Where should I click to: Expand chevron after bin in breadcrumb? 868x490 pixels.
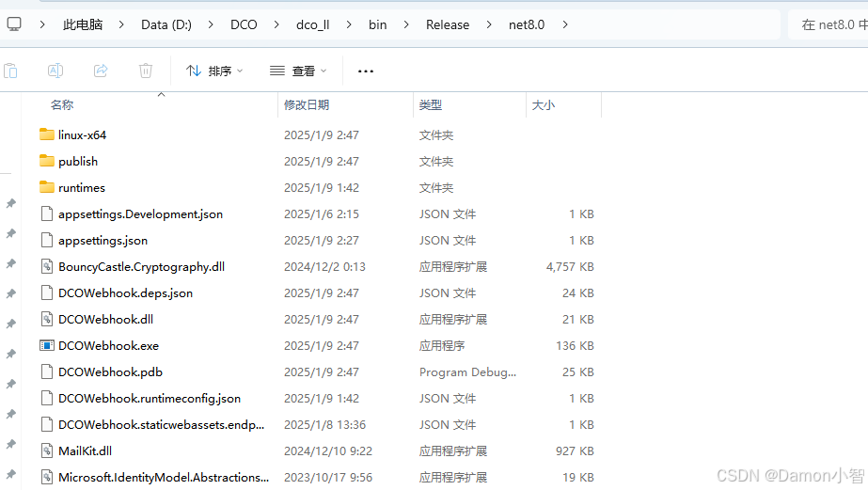(406, 24)
